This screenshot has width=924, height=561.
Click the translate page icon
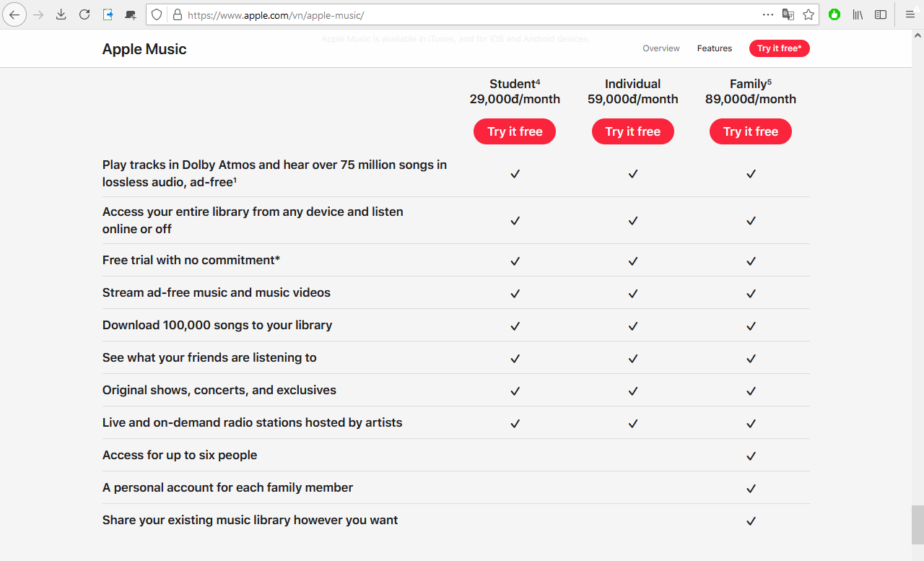tap(788, 14)
